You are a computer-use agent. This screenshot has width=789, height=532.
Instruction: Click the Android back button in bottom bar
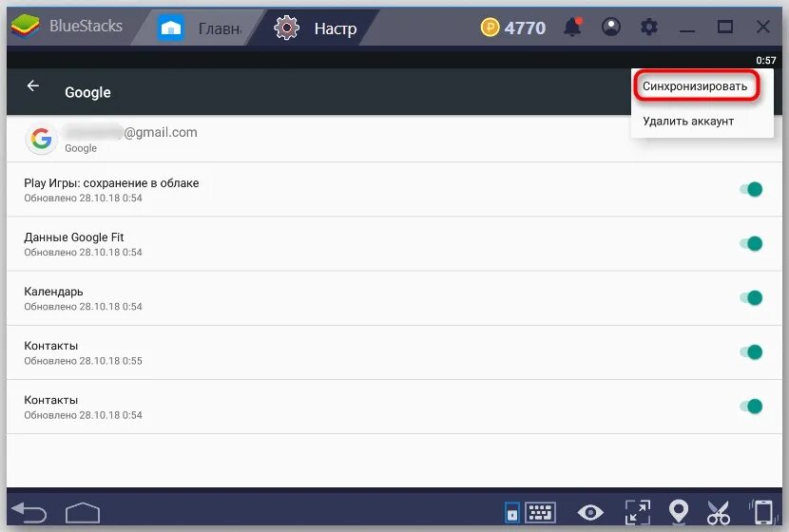29,512
